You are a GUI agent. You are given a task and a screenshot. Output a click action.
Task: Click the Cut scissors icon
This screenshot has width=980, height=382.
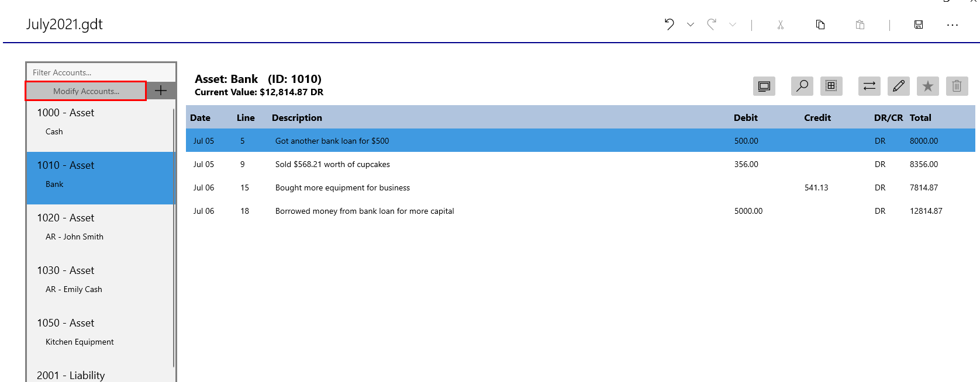pyautogui.click(x=781, y=25)
